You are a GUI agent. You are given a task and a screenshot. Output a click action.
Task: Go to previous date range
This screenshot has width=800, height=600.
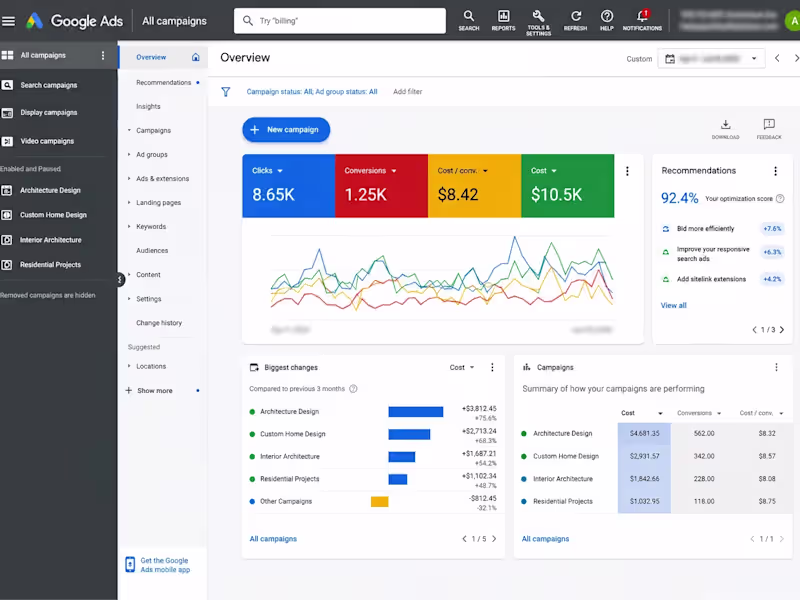[777, 58]
